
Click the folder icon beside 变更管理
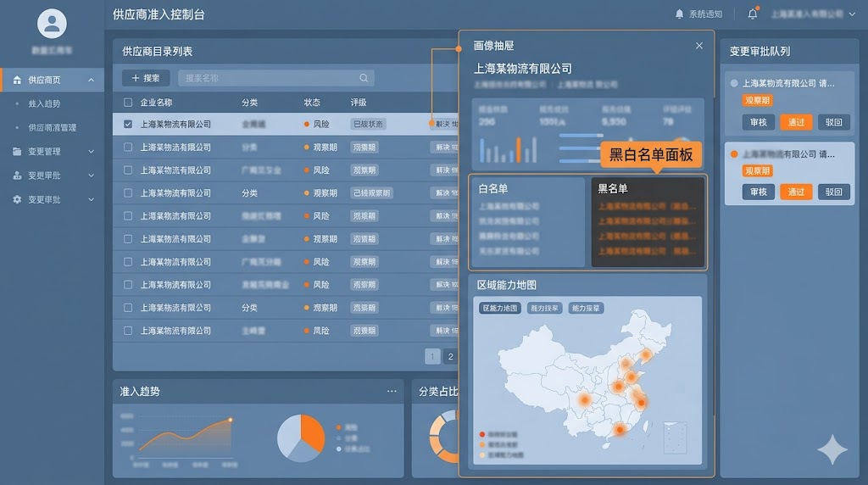[17, 151]
